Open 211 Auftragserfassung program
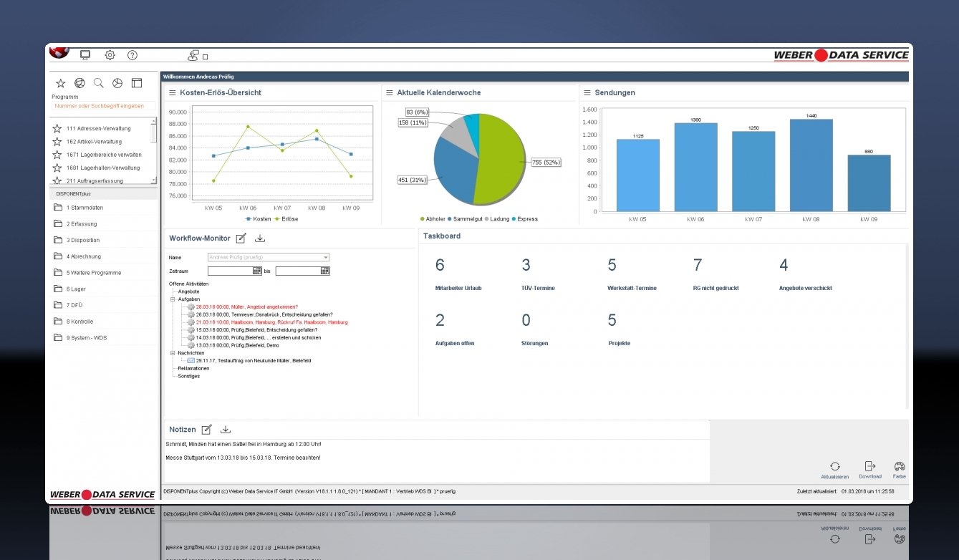The height and width of the screenshot is (560, 959). click(95, 181)
